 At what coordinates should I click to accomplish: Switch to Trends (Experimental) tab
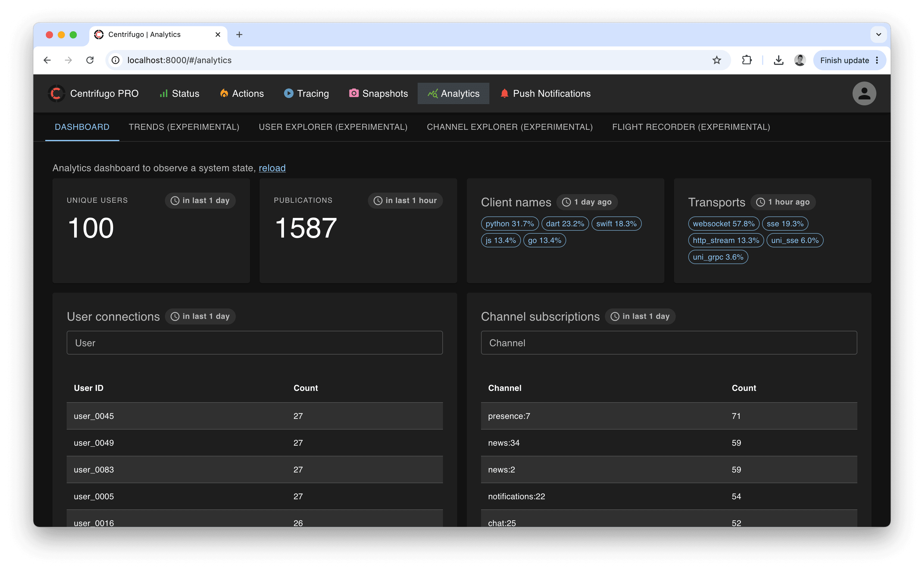184,127
